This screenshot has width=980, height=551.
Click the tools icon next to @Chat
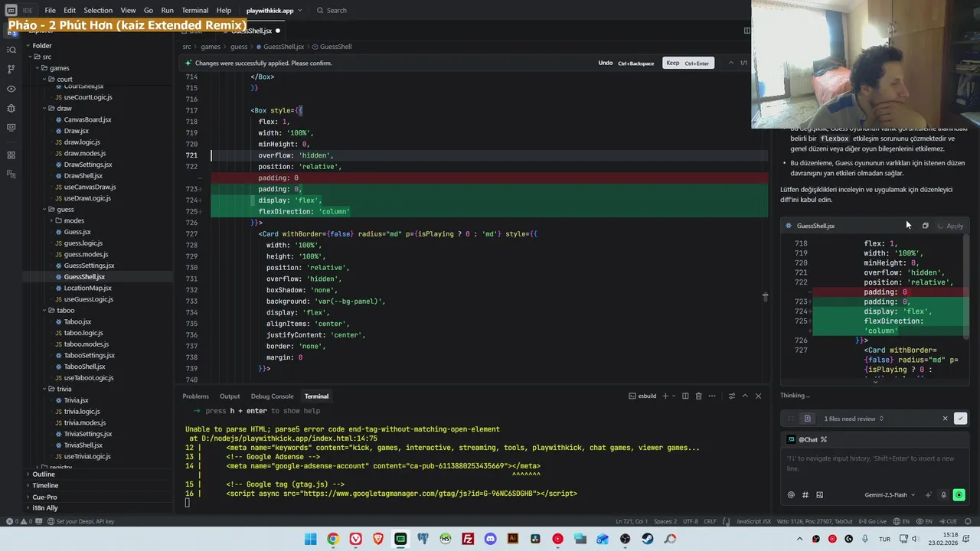point(824,439)
